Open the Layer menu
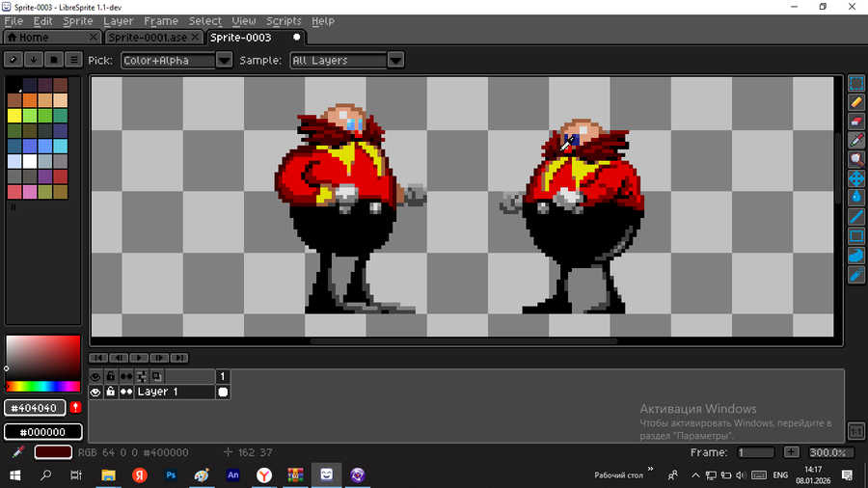868x488 pixels. click(119, 21)
